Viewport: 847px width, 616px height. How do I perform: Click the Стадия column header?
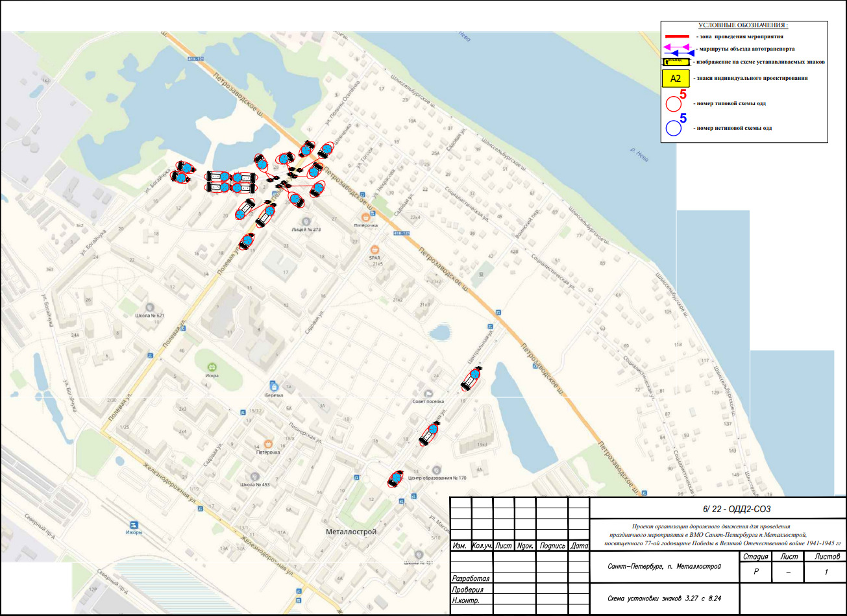[755, 557]
